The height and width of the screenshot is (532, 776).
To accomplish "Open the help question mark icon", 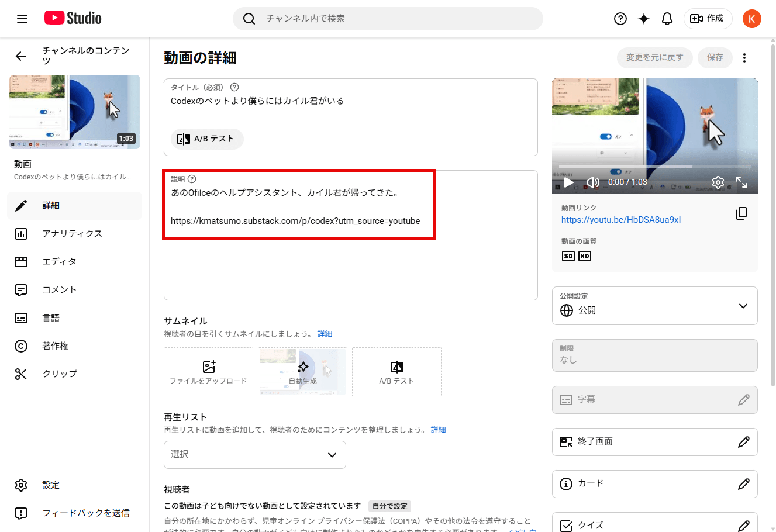I will pyautogui.click(x=620, y=19).
